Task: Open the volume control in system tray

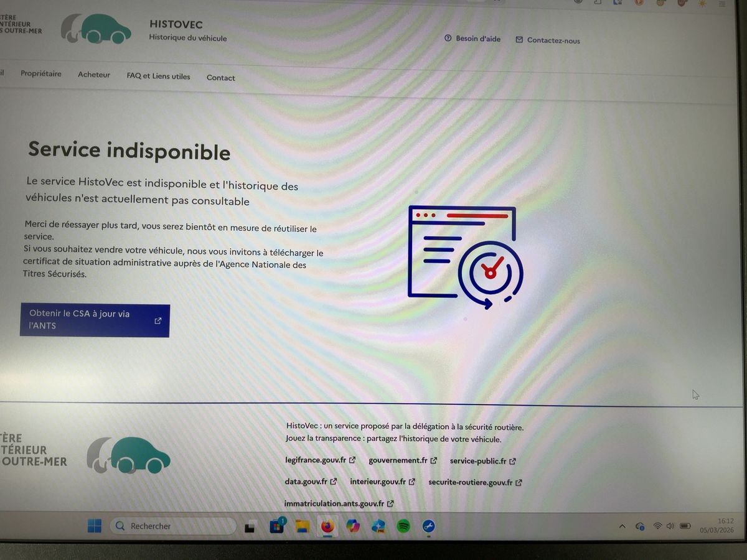Action: [x=670, y=526]
